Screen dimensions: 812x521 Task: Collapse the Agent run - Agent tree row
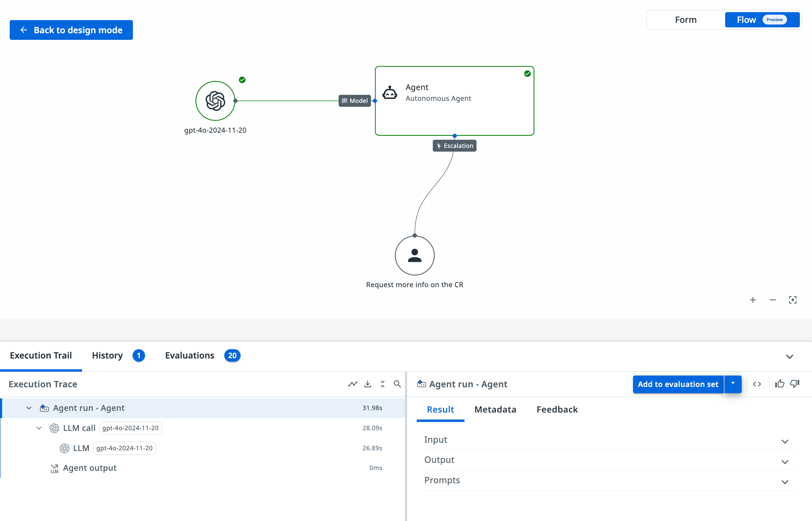(x=29, y=408)
